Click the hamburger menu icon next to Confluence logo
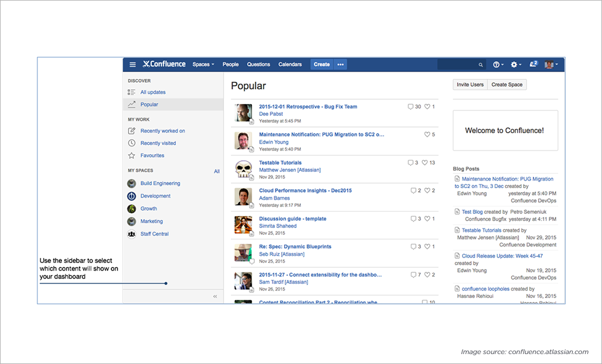 coord(133,64)
